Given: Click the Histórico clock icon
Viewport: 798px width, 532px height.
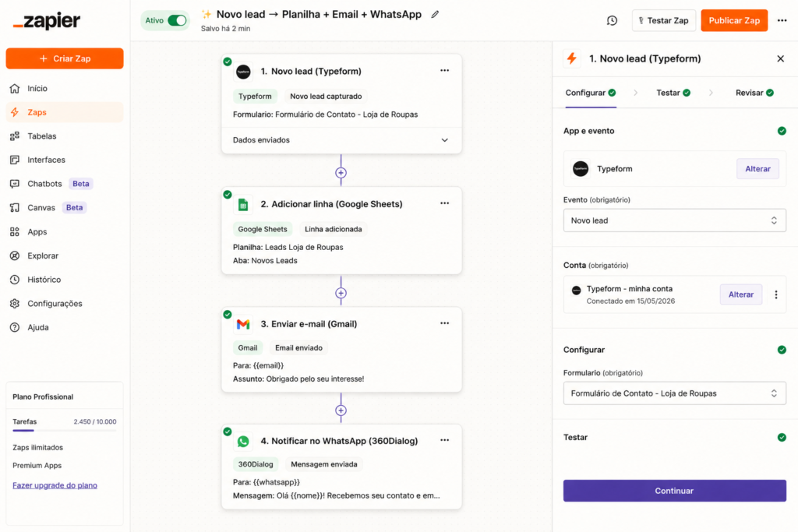Looking at the screenshot, I should (15, 280).
